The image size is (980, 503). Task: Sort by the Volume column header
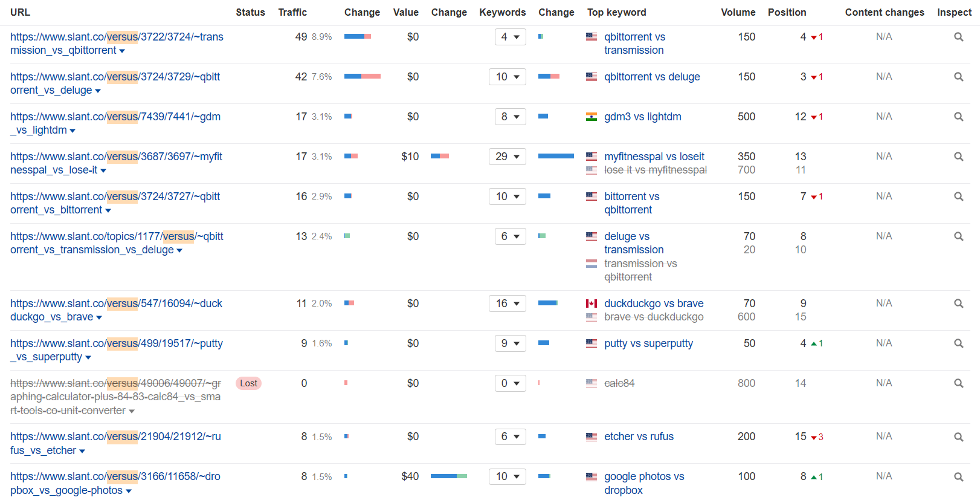point(738,12)
